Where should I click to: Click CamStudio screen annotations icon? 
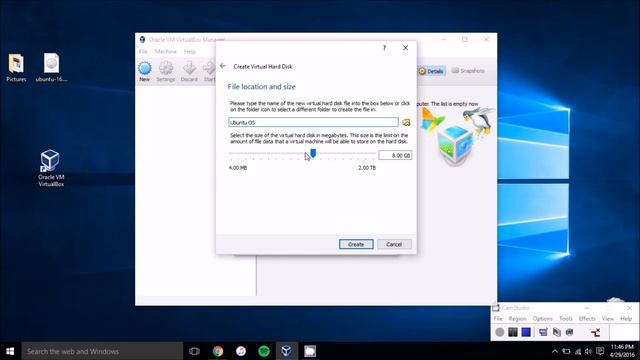(x=570, y=332)
